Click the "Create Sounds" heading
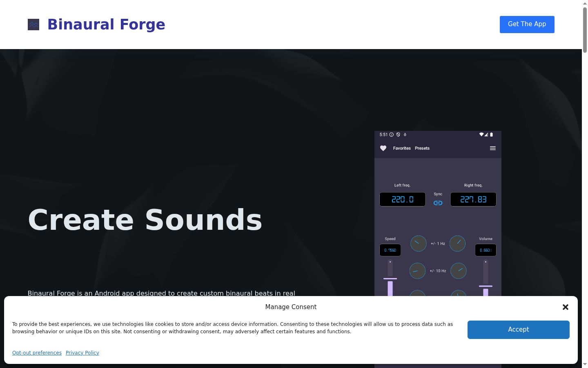588x368 pixels. 145,220
